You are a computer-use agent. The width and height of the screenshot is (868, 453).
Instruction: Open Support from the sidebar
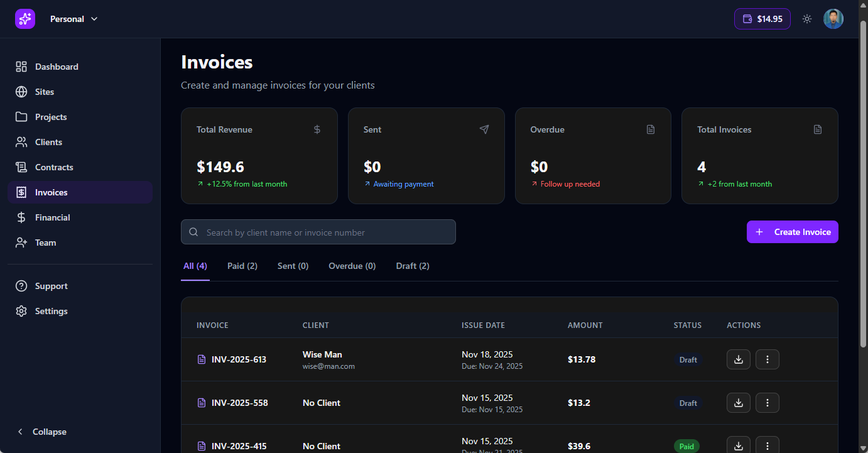tap(51, 286)
